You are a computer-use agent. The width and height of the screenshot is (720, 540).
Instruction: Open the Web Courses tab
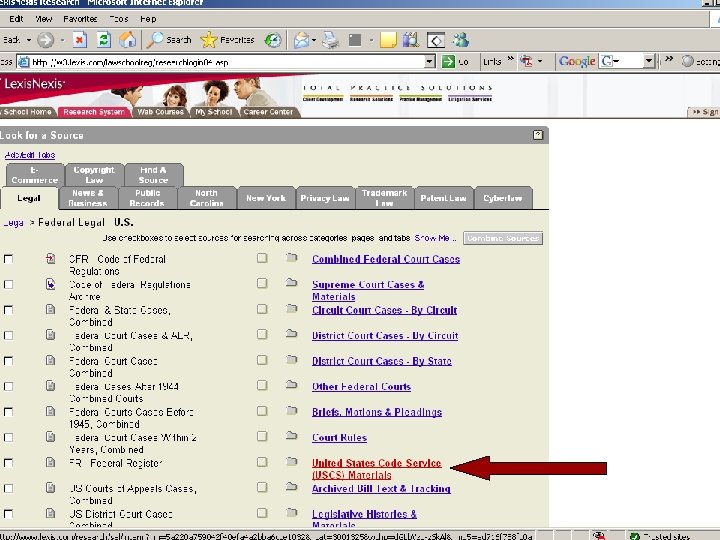pyautogui.click(x=160, y=112)
